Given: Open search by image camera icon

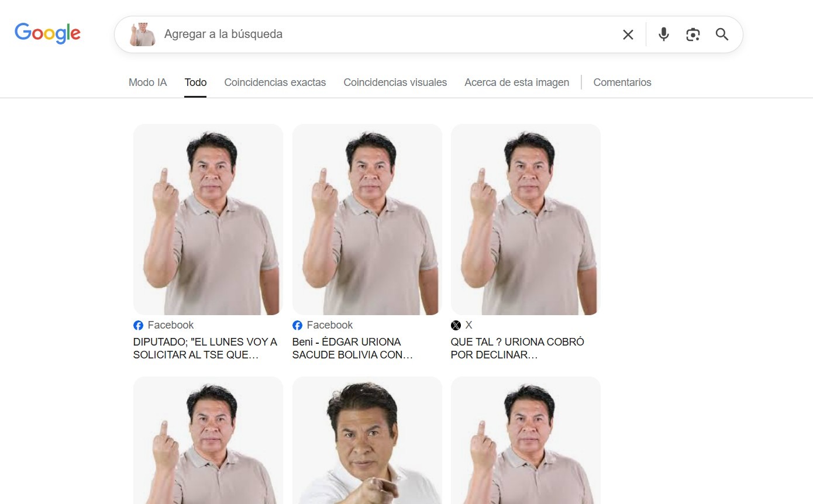Looking at the screenshot, I should coord(693,34).
